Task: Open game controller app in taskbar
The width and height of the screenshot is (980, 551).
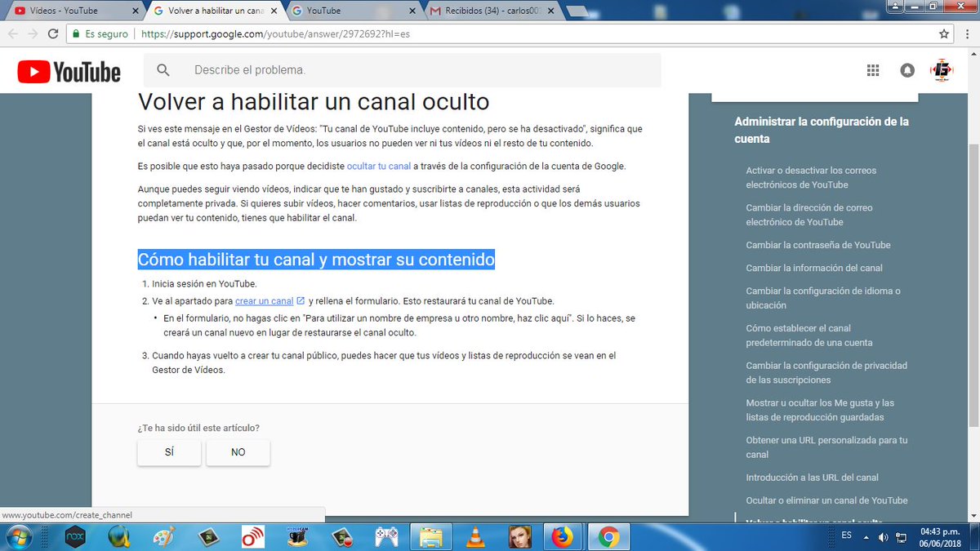Action: (x=385, y=537)
